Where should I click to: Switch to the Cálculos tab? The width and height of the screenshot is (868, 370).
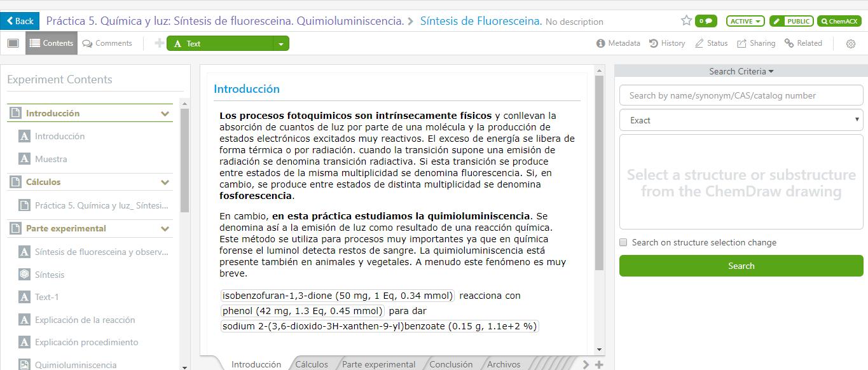click(312, 364)
